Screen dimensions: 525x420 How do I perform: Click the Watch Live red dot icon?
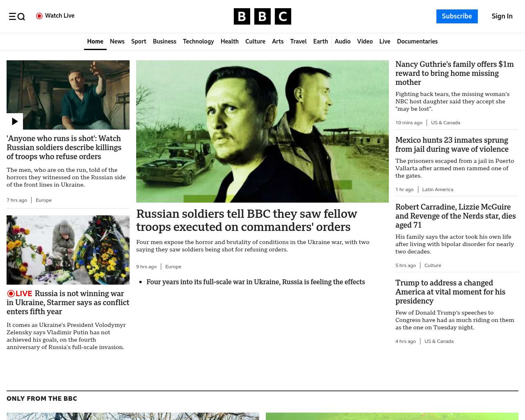pyautogui.click(x=39, y=16)
